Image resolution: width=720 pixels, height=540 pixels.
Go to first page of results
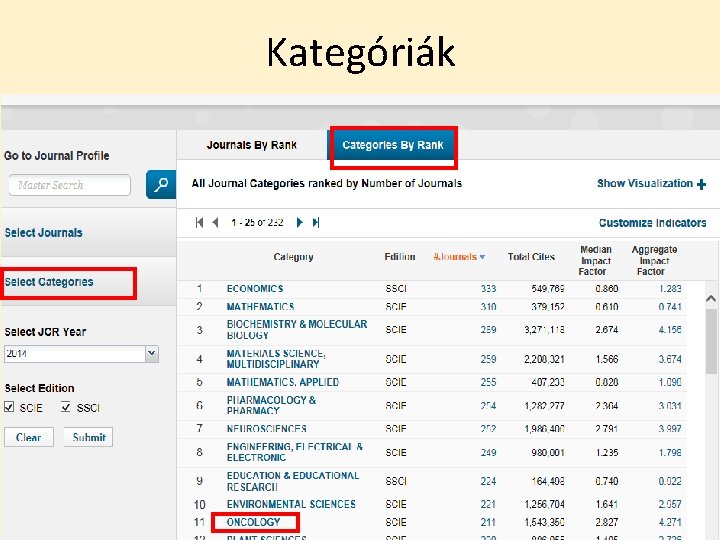point(199,223)
